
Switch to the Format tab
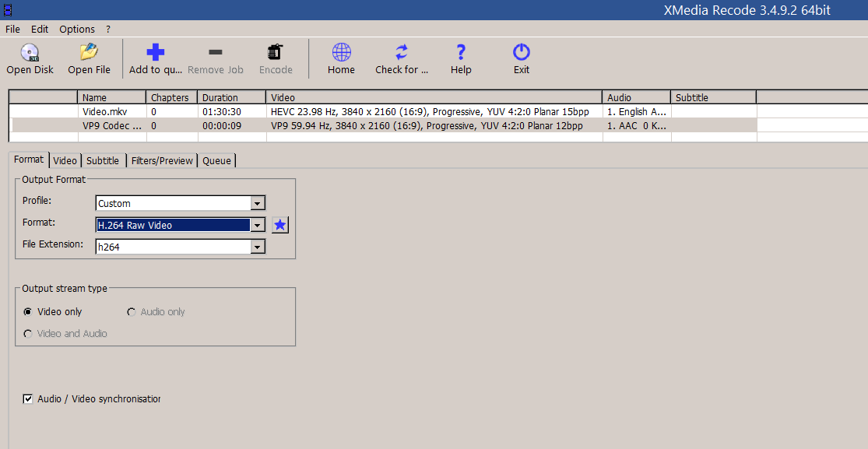click(29, 160)
